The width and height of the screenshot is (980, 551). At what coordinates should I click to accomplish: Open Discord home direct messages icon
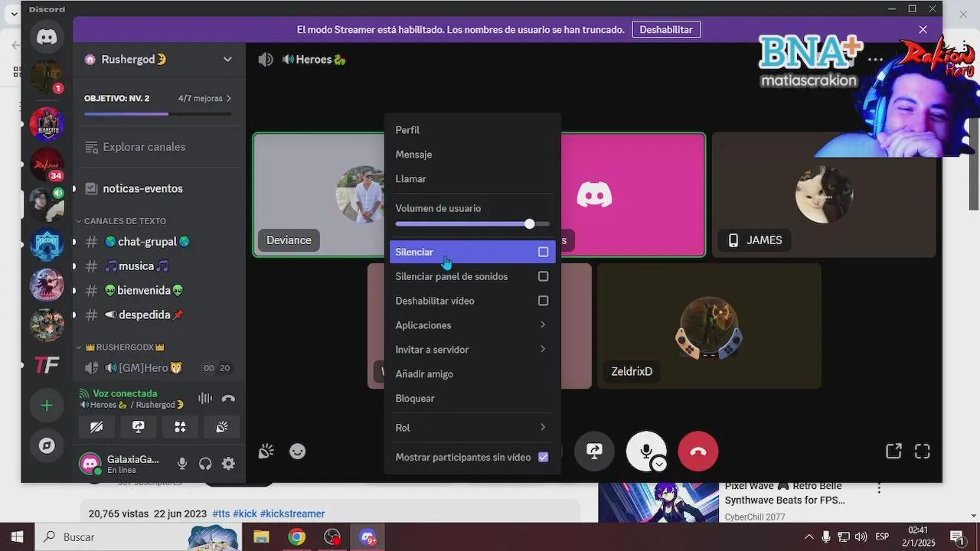(47, 37)
